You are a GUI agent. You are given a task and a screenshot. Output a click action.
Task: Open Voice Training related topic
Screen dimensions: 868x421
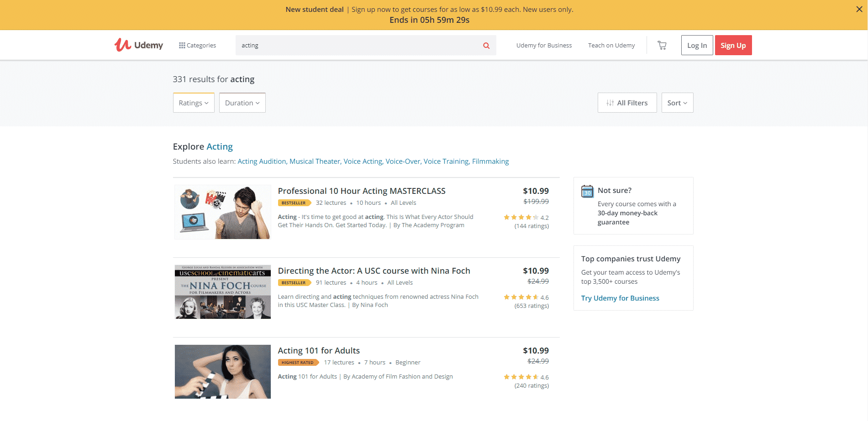[x=446, y=161]
